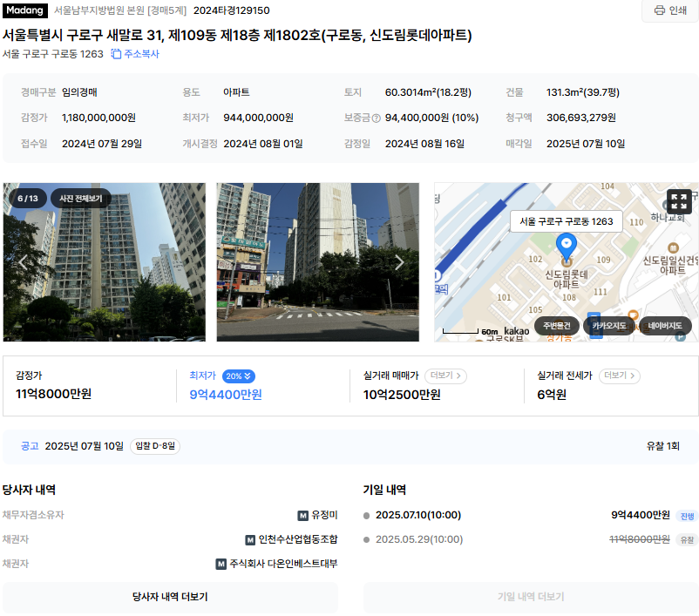Click the 6억원 jeonse price value
699x616 pixels.
[552, 395]
